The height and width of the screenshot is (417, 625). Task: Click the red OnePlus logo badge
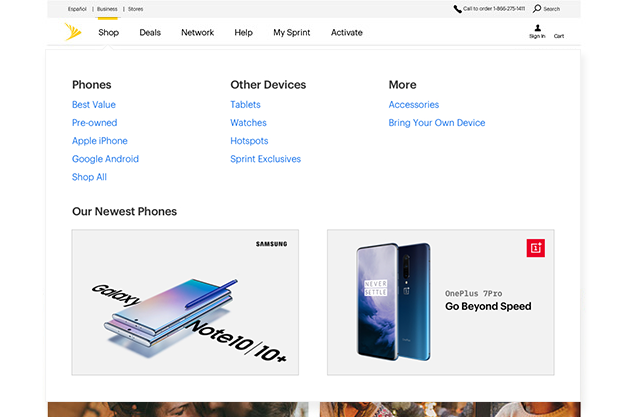pyautogui.click(x=535, y=248)
